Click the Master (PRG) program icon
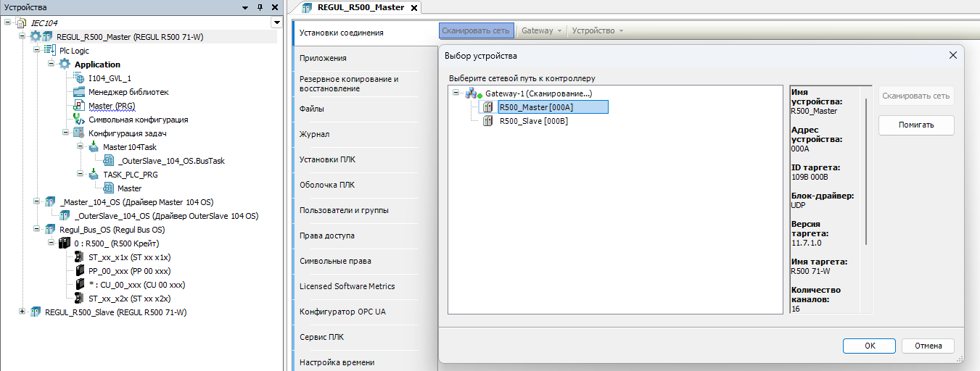Image resolution: width=980 pixels, height=371 pixels. [x=79, y=106]
